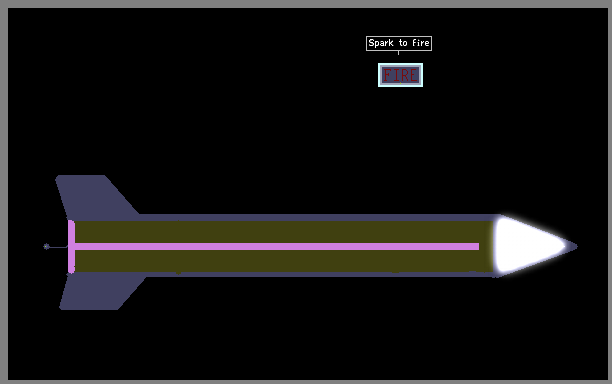This screenshot has height=384, width=612.
Task: Click the pointed gray tip of the rocket
Action: (572, 246)
